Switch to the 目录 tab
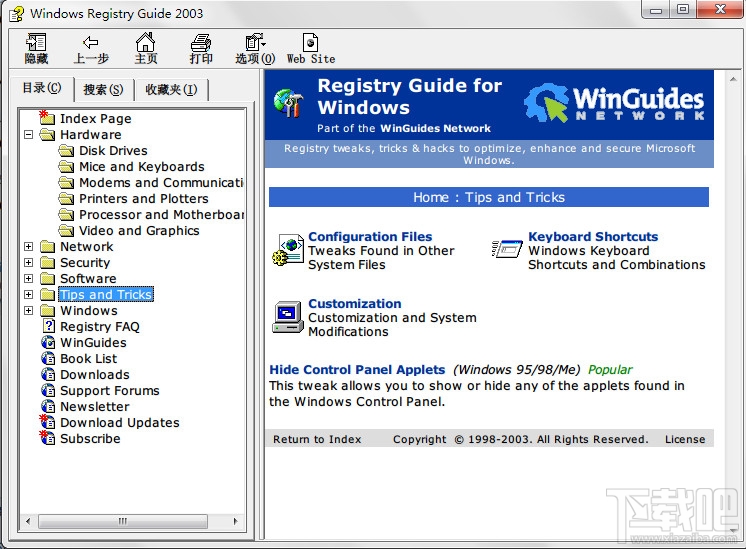Screen dimensions: 746x549 [x=42, y=88]
